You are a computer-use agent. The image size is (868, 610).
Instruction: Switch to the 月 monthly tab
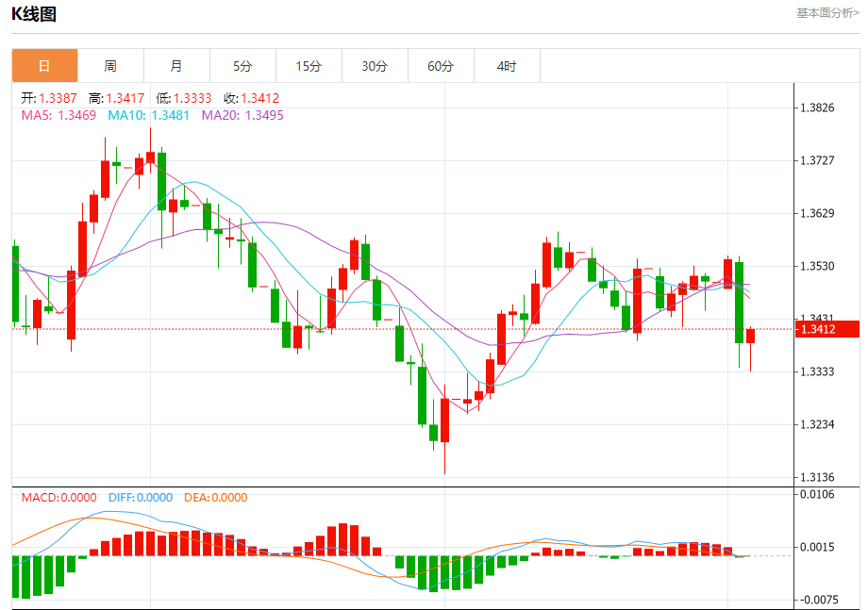click(x=176, y=66)
